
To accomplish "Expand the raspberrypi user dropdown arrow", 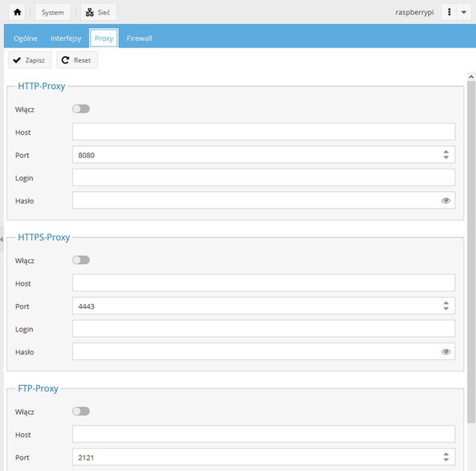I will (464, 12).
